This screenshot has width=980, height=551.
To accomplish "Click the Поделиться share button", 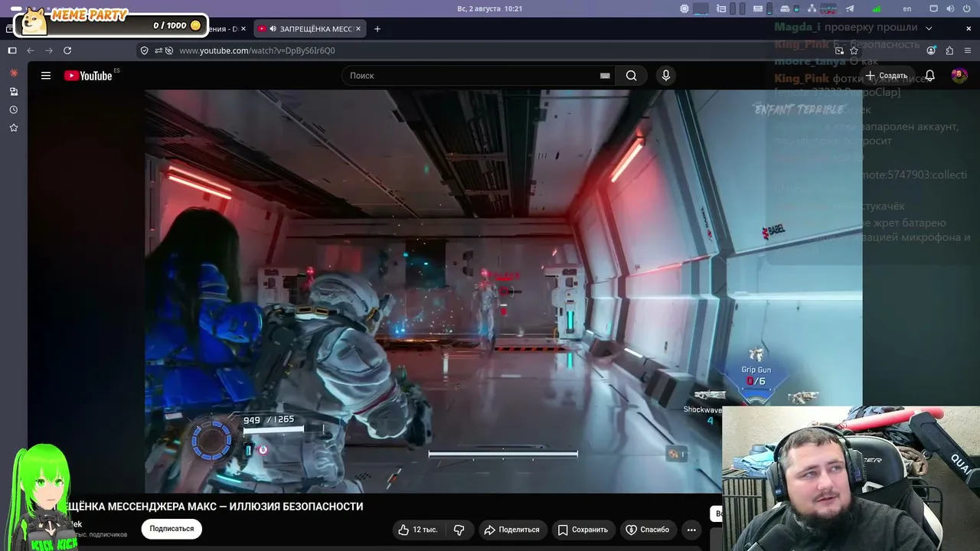I will point(511,530).
